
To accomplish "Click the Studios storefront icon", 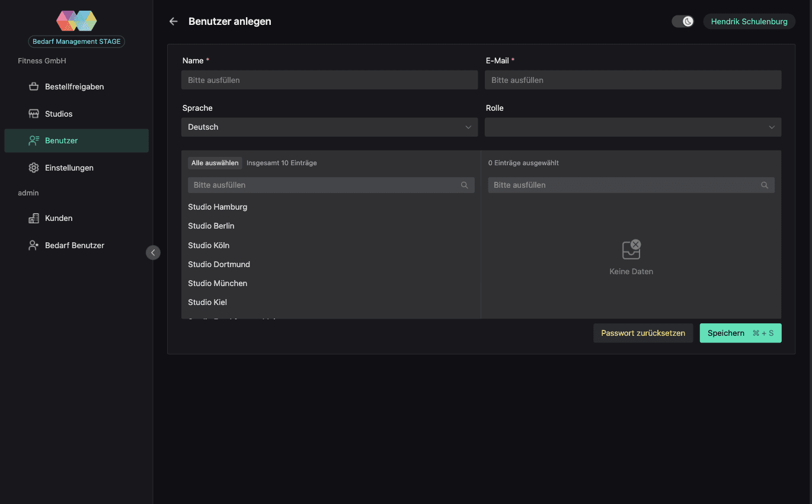I will tap(34, 114).
